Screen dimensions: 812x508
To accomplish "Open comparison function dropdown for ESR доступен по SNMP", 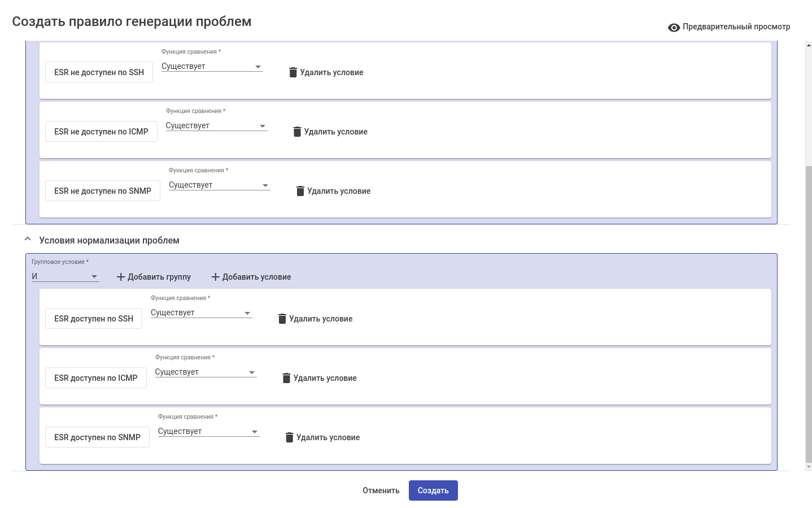I will 208,432.
